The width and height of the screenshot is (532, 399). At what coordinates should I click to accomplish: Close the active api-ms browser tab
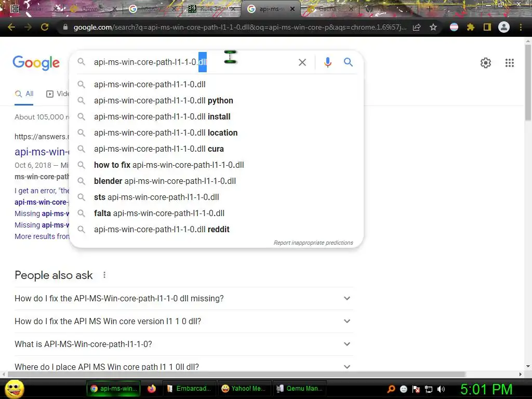click(292, 9)
